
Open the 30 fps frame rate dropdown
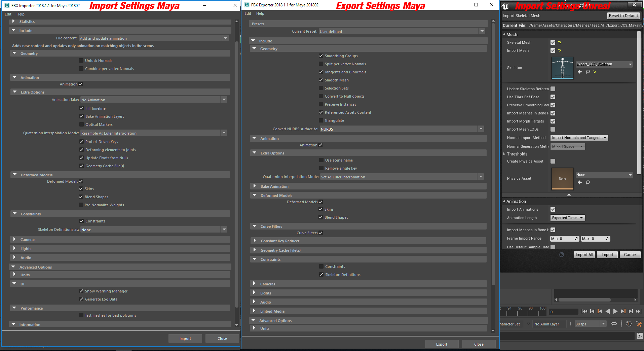[590, 324]
